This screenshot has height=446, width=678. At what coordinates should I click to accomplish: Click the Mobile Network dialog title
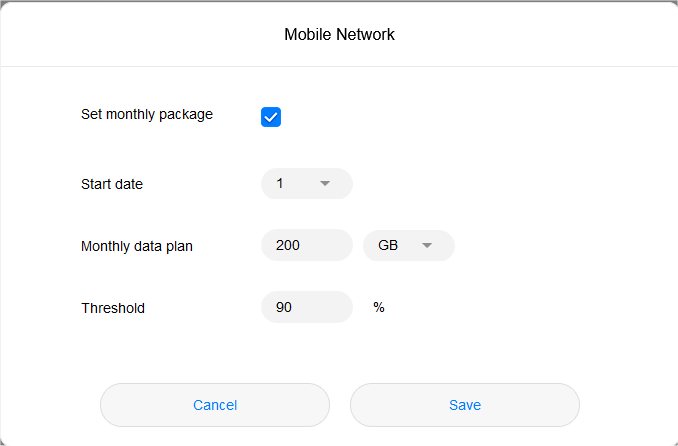point(339,34)
